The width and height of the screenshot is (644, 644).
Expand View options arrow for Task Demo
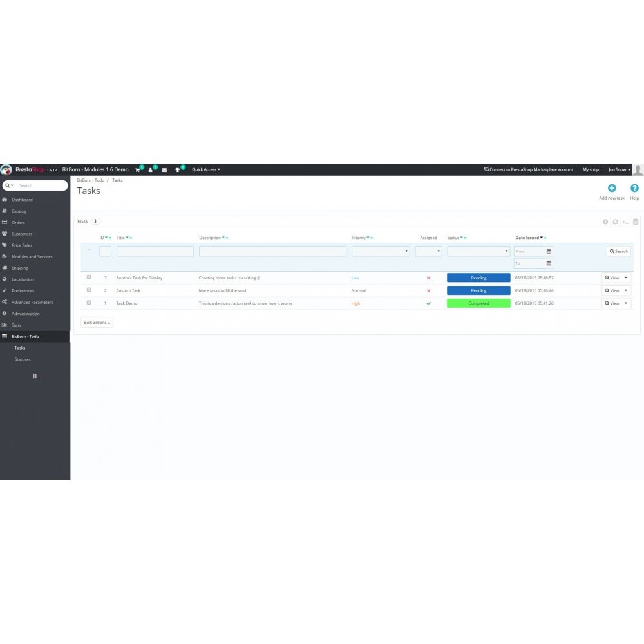point(626,303)
